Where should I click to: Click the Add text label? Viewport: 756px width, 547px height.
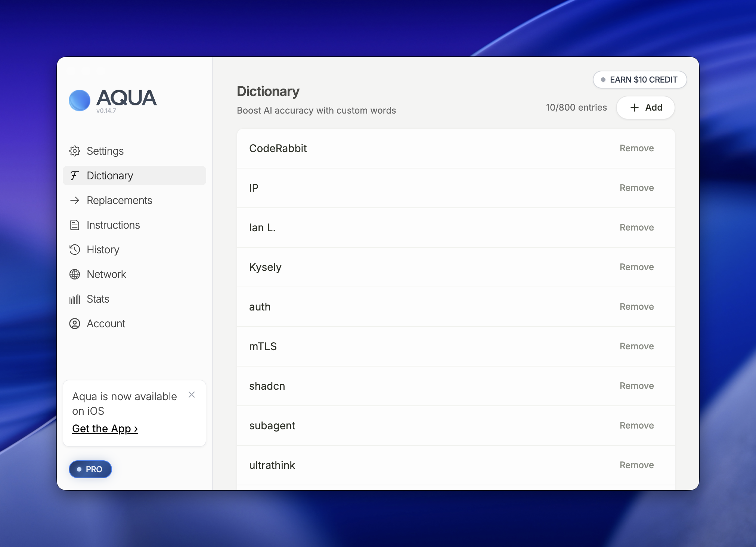[x=654, y=108]
